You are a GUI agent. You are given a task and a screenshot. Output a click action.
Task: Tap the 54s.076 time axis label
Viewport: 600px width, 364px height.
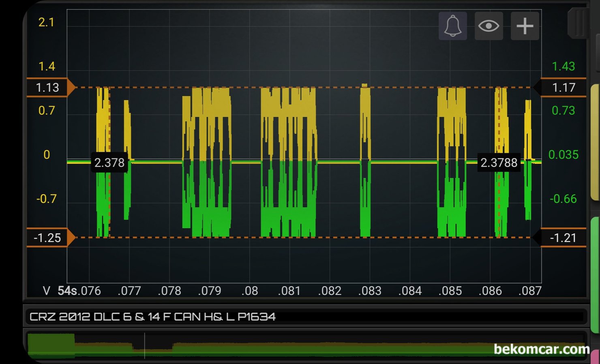(79, 291)
